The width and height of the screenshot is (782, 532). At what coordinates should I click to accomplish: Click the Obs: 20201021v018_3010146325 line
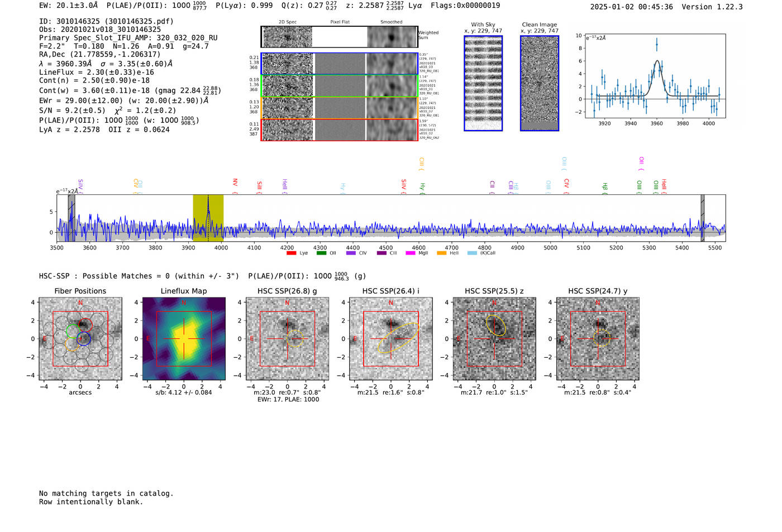click(x=100, y=30)
